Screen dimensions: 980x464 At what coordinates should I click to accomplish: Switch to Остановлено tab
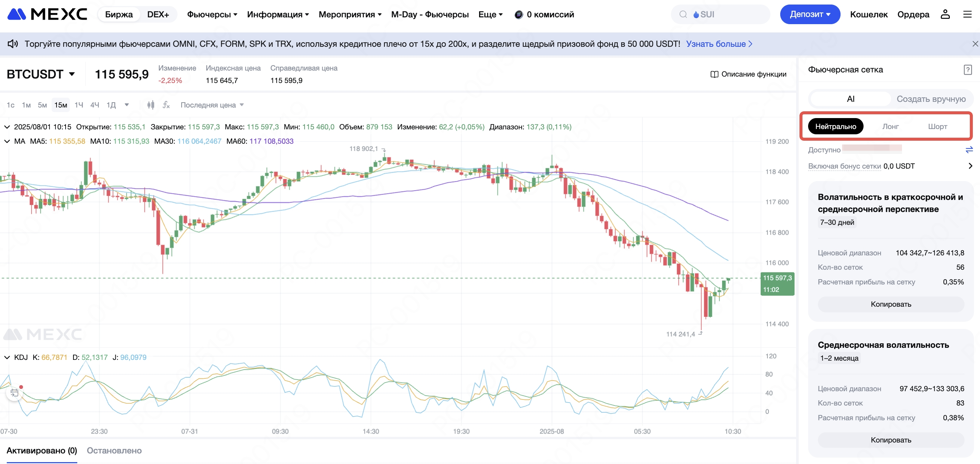point(114,450)
